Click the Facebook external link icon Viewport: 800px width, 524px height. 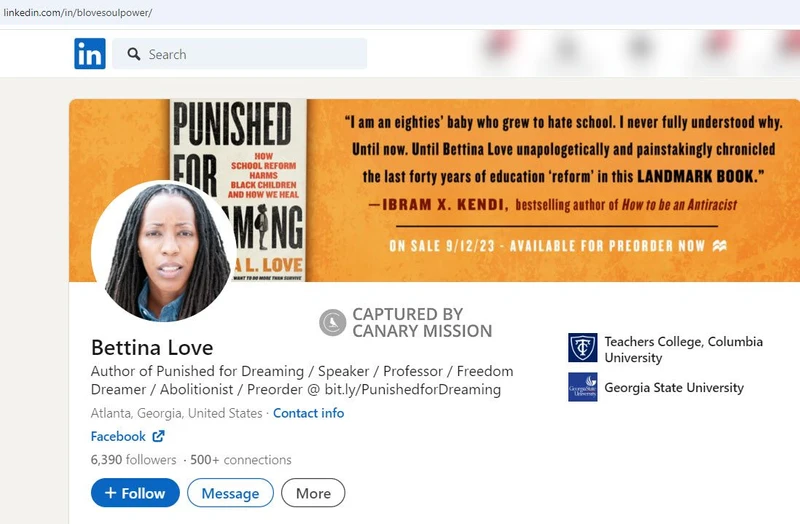pos(159,436)
